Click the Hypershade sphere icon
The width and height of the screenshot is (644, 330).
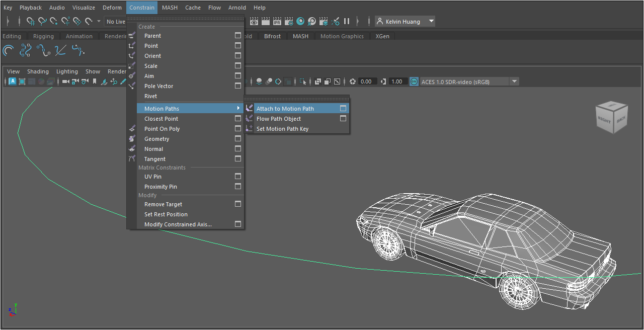coord(300,22)
